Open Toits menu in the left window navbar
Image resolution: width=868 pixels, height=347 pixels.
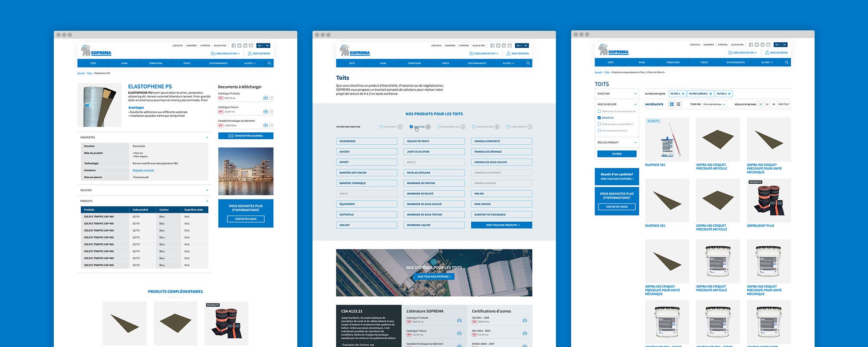click(93, 63)
